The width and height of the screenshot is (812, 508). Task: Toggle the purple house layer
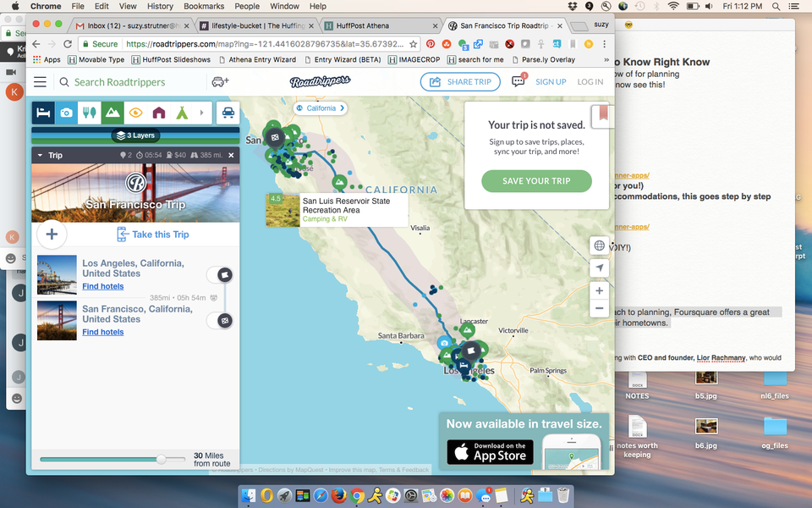coord(158,113)
